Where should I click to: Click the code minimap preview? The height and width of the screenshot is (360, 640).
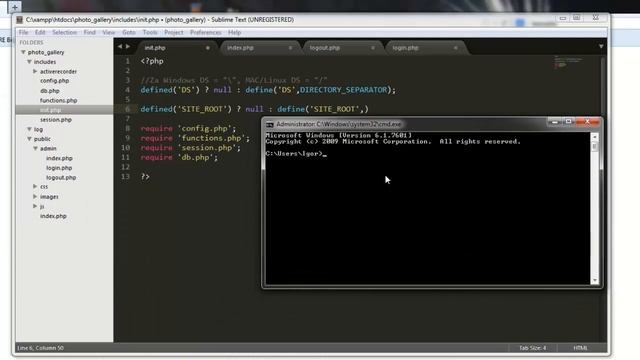click(568, 62)
